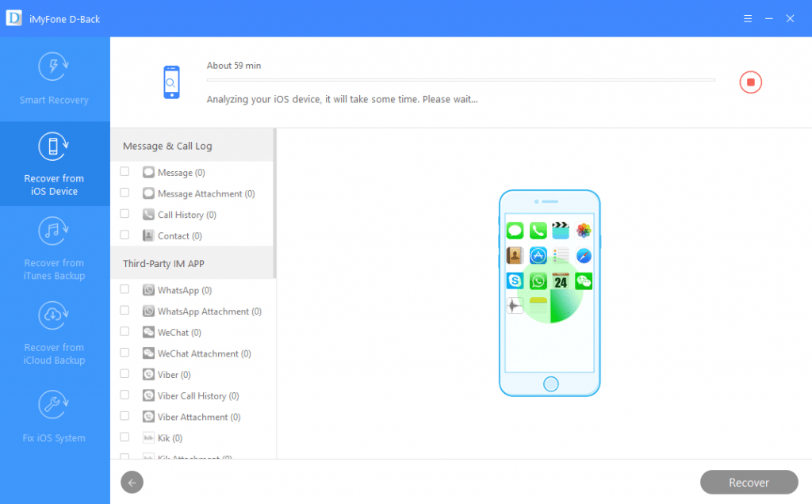Check the WhatsApp Attachment (0) checkbox

(x=124, y=311)
